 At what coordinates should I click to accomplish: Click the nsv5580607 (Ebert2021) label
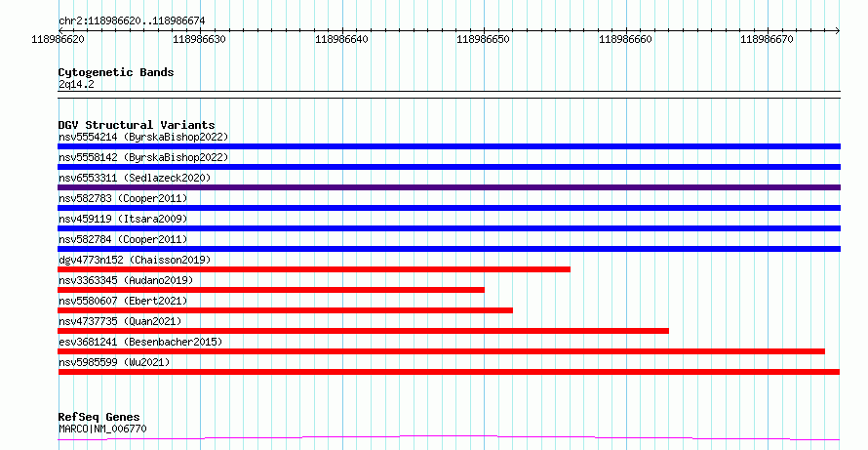pyautogui.click(x=123, y=301)
